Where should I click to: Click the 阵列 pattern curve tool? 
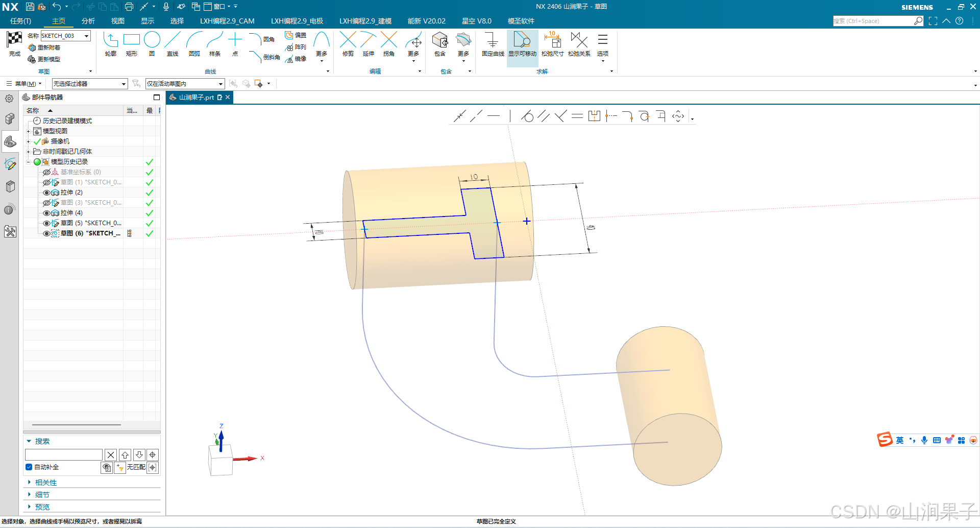click(x=296, y=47)
